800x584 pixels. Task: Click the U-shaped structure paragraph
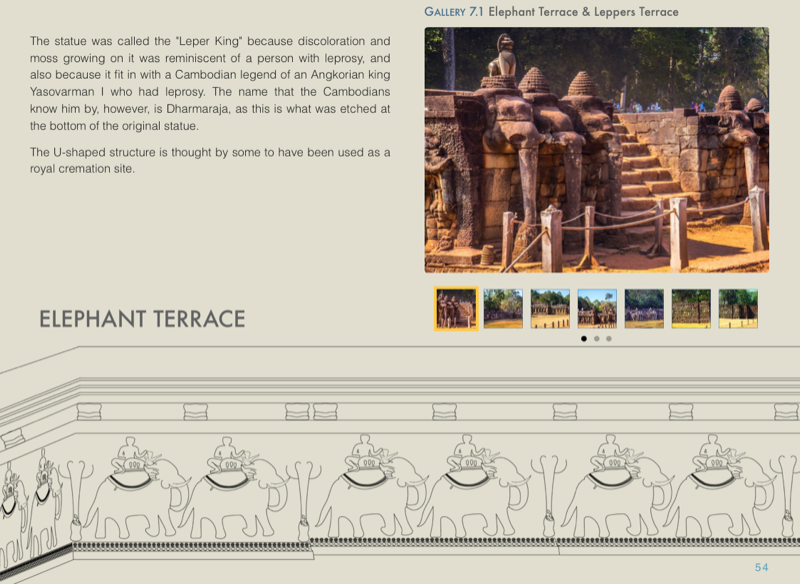click(210, 160)
